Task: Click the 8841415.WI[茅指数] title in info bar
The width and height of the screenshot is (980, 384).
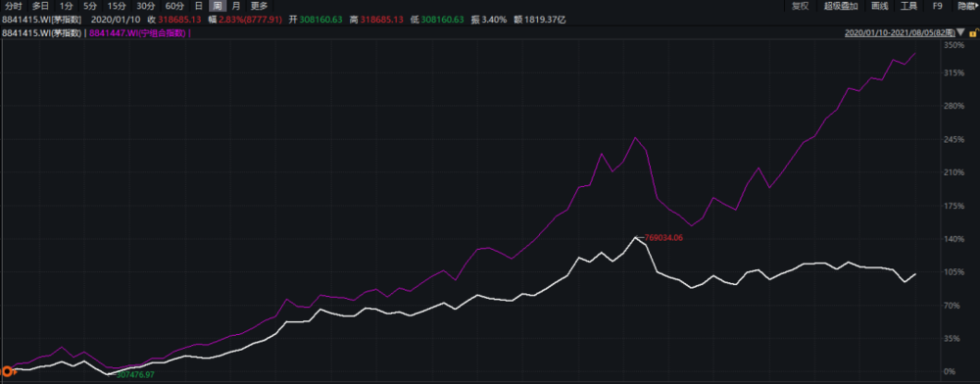Action: [x=42, y=20]
